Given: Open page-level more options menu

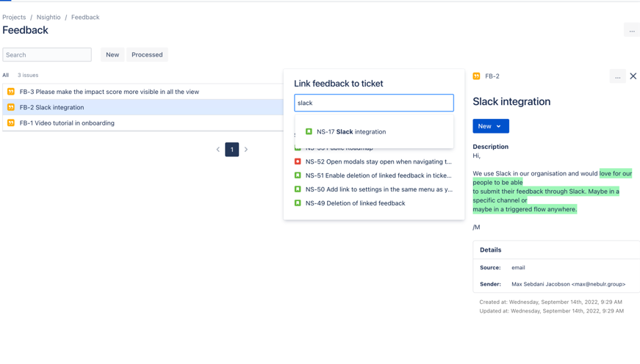Looking at the screenshot, I should (631, 31).
